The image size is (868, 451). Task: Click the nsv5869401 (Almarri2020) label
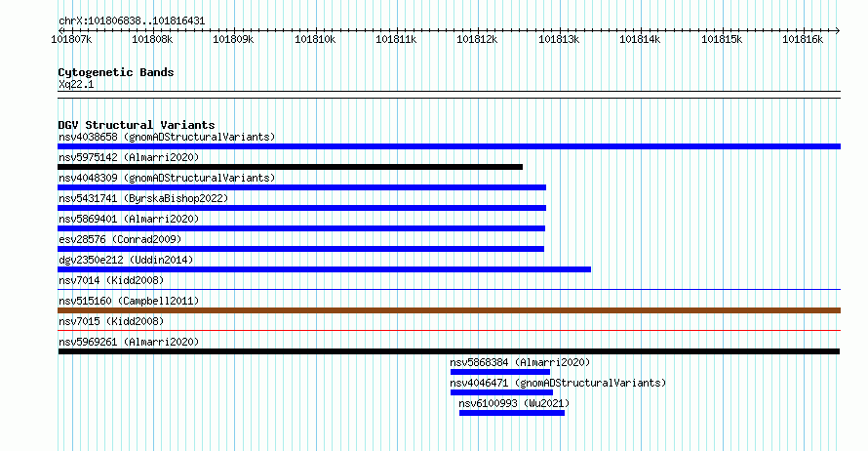tap(129, 219)
